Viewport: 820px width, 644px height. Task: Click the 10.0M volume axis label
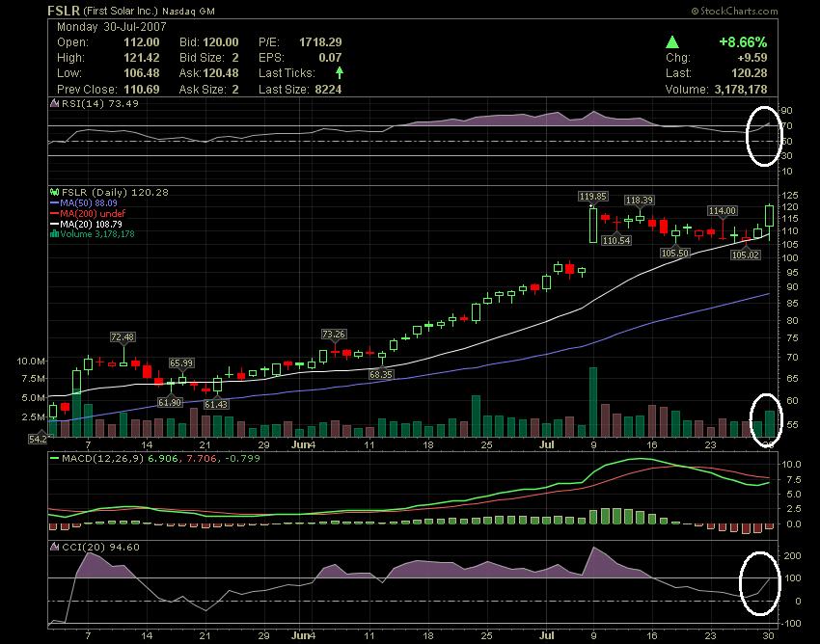[x=31, y=361]
